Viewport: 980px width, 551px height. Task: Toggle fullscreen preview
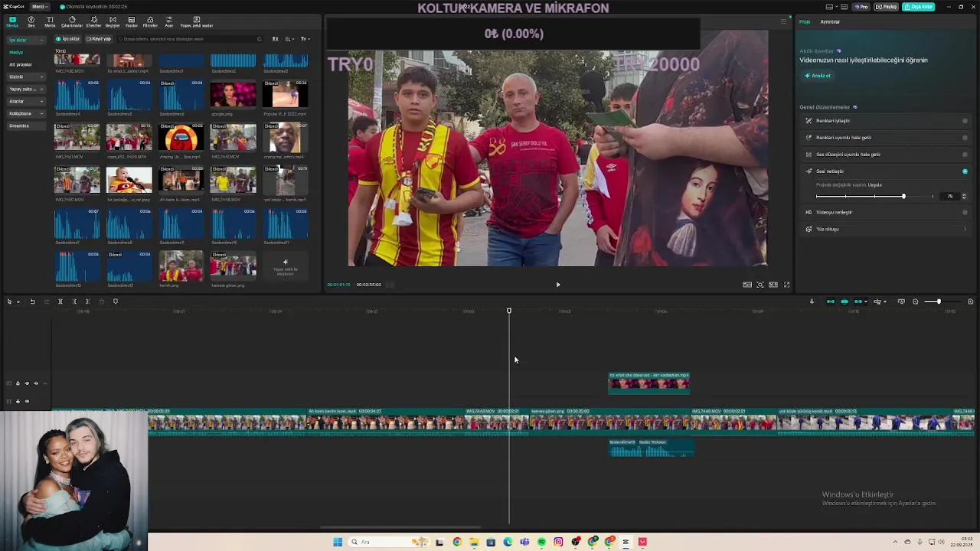click(x=786, y=285)
